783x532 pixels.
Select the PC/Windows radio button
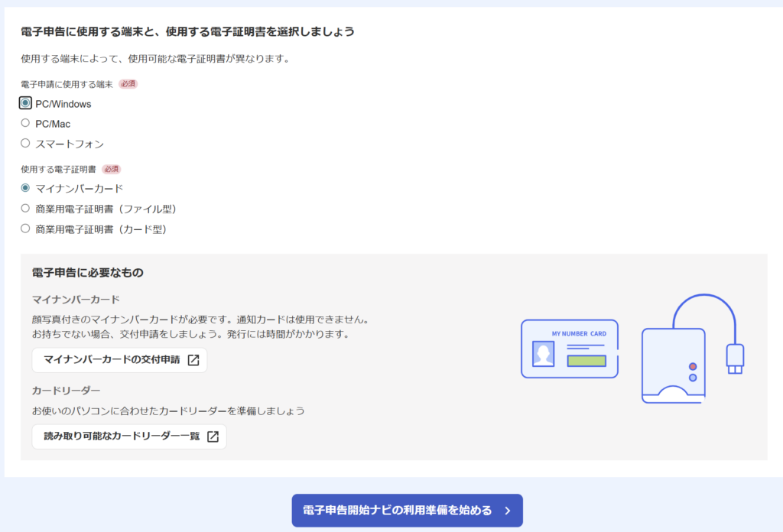(26, 103)
